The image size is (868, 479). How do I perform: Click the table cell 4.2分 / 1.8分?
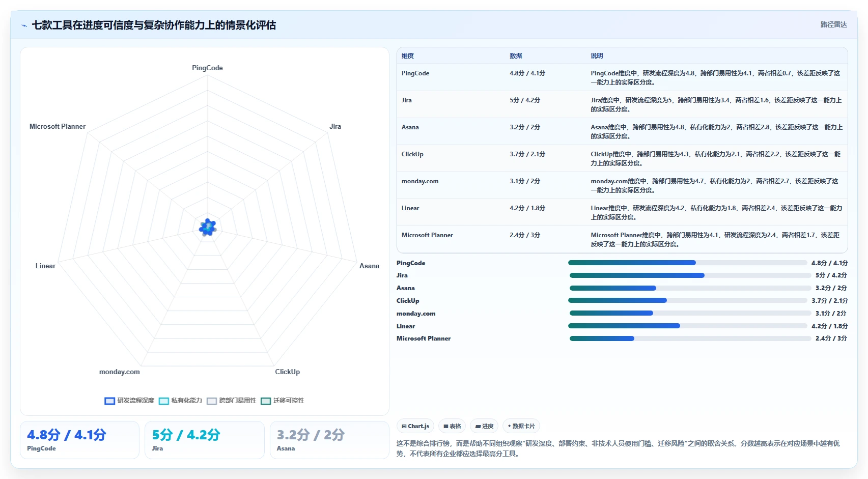tap(527, 208)
